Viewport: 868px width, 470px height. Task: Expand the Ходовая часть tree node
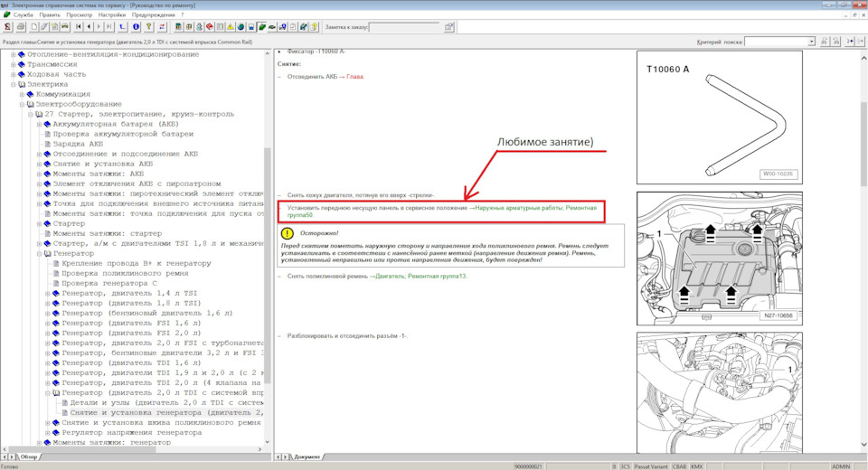(x=14, y=74)
